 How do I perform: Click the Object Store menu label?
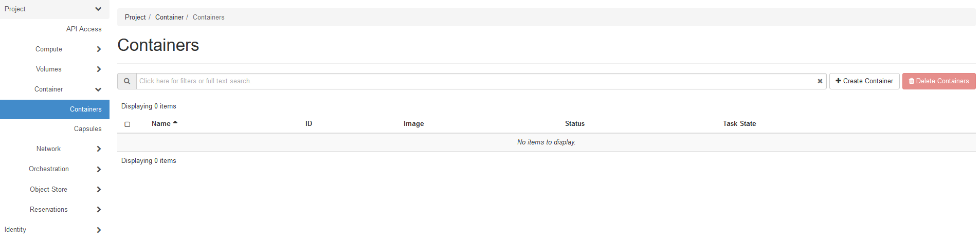coord(49,190)
